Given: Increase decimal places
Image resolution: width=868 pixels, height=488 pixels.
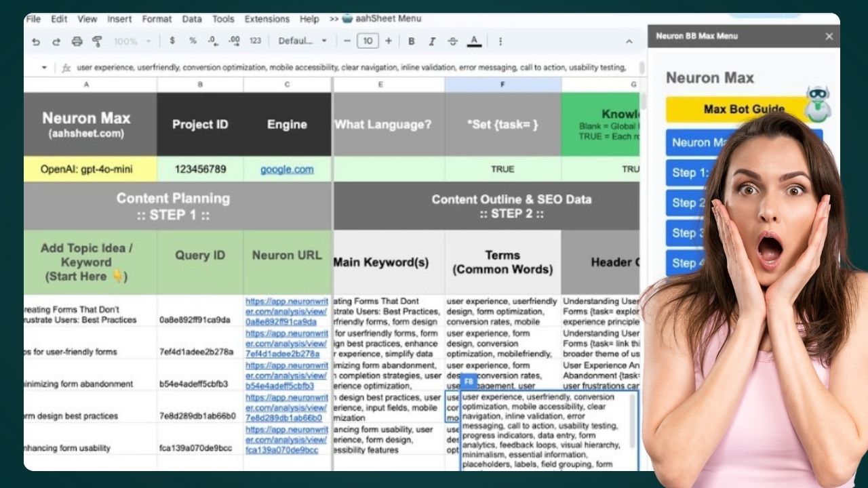Looking at the screenshot, I should point(234,41).
